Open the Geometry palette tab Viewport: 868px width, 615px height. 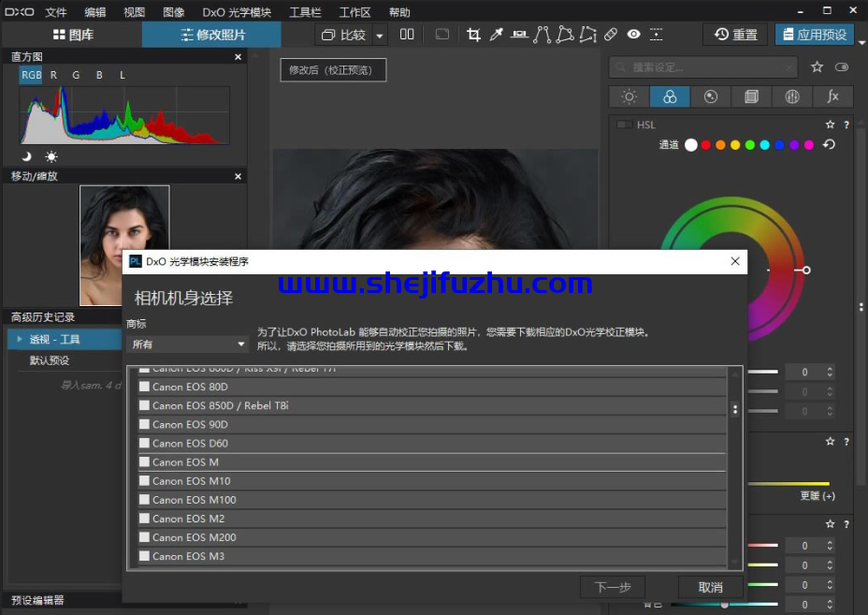pos(751,97)
